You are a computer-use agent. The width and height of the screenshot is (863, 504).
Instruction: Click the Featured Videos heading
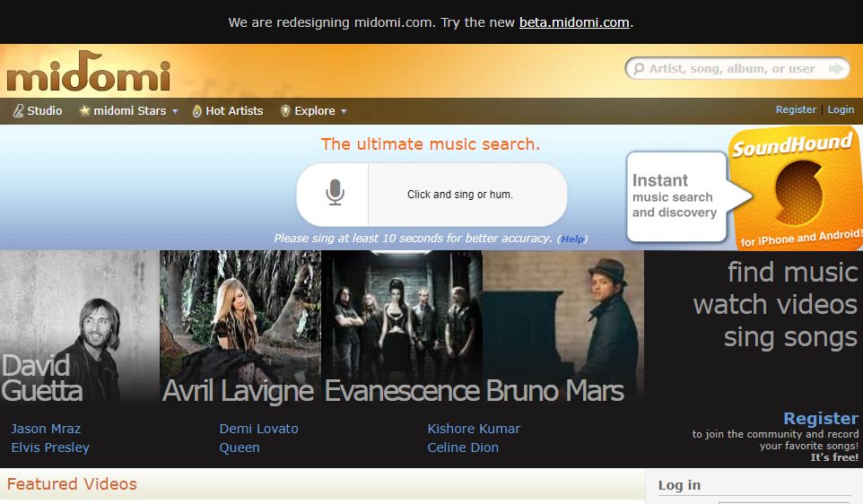point(72,484)
